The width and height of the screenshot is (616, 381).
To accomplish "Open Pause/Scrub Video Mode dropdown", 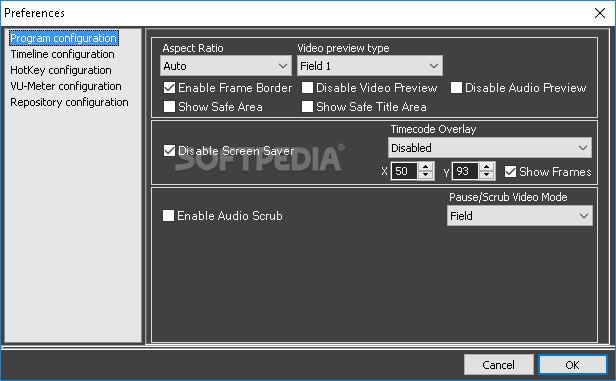I will (x=519, y=216).
